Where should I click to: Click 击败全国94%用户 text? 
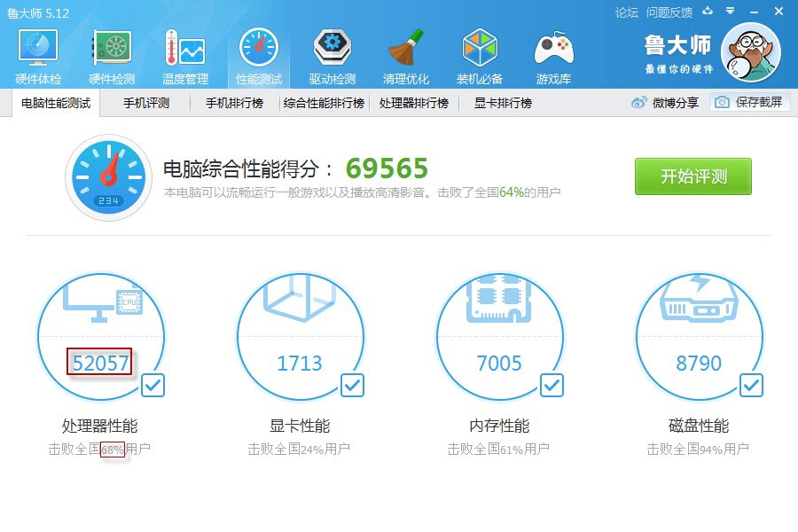pyautogui.click(x=698, y=449)
